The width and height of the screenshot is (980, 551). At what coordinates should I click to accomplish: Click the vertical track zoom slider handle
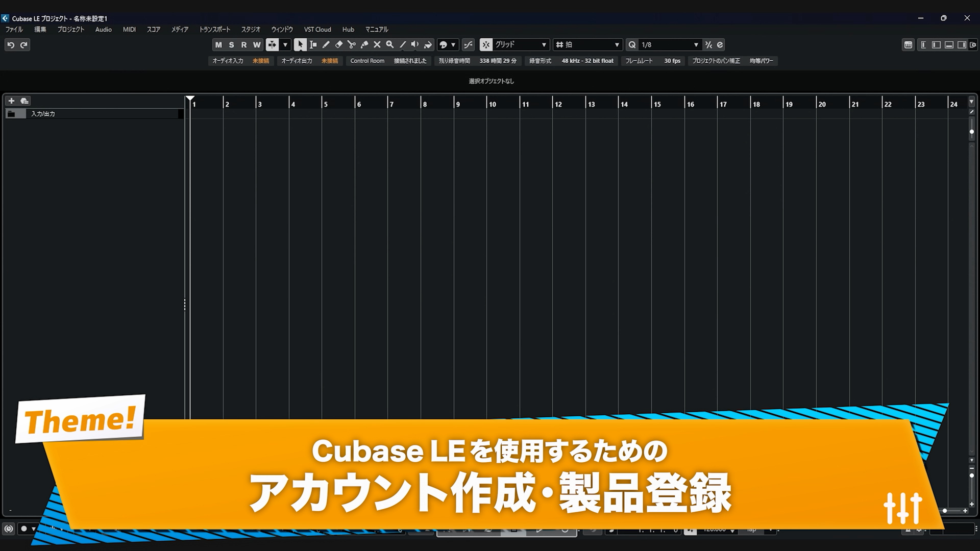pyautogui.click(x=972, y=475)
